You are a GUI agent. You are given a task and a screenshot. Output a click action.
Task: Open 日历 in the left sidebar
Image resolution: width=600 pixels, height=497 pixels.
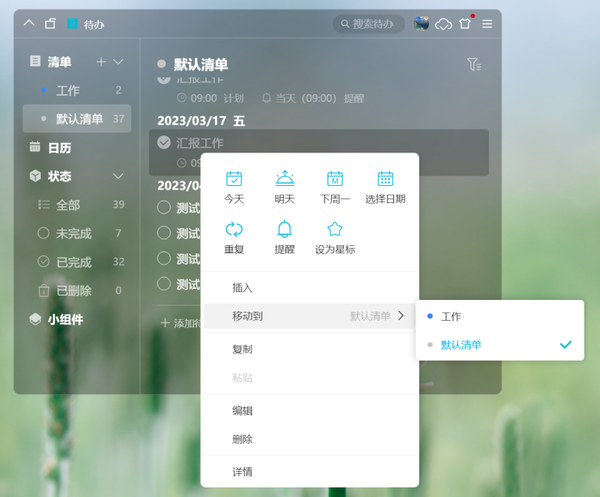tap(60, 147)
